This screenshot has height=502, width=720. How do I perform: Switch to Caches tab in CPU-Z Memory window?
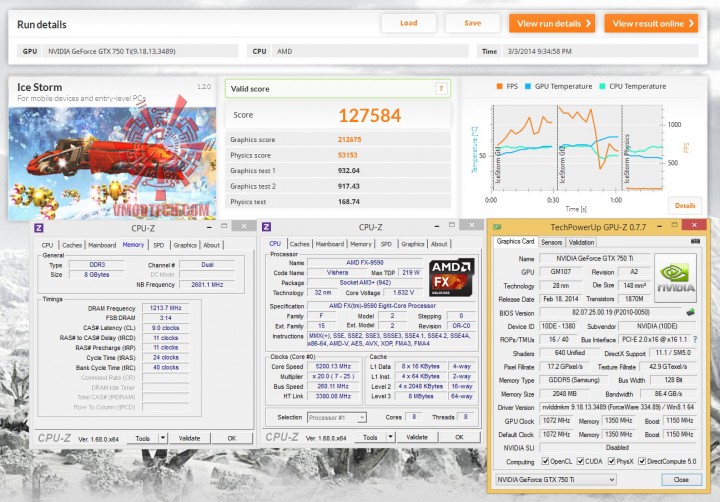tap(72, 245)
